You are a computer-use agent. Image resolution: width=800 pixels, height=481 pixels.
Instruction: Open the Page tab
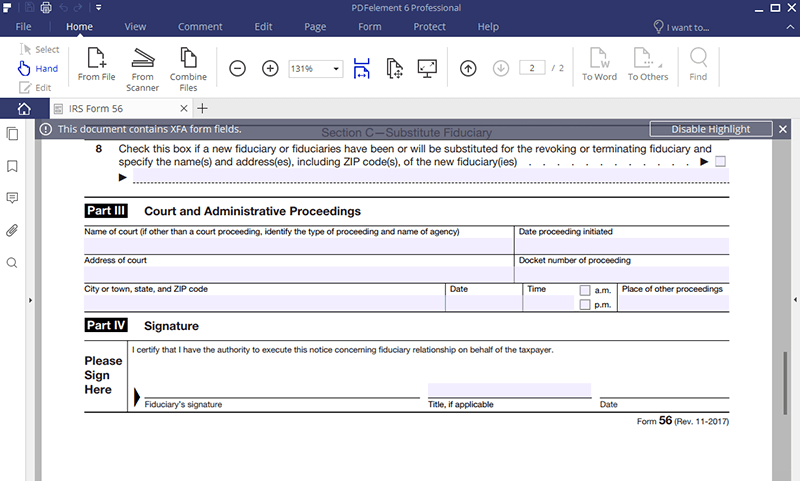(315, 27)
